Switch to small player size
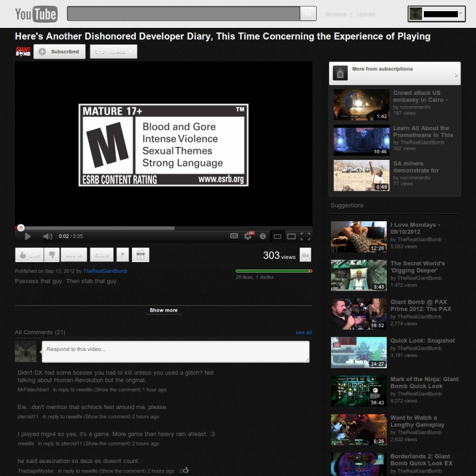Viewport: 476px width, 476px height. click(x=277, y=237)
